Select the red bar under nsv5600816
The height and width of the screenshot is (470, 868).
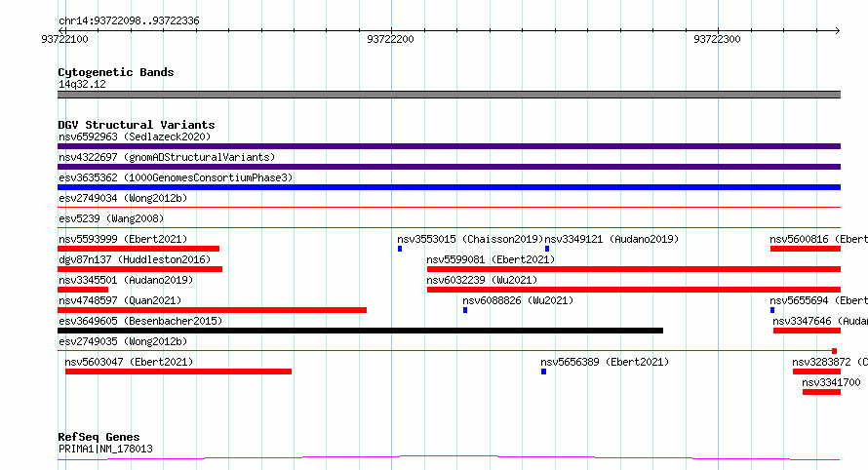click(x=806, y=249)
